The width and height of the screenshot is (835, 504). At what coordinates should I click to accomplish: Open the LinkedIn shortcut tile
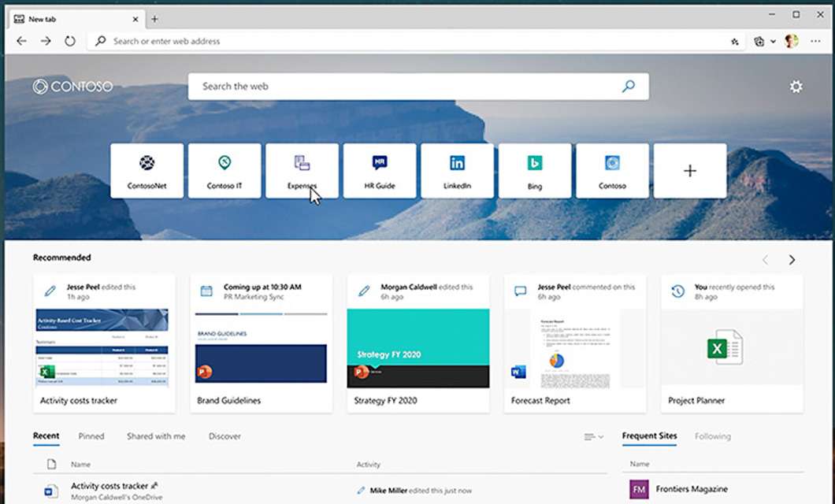(458, 170)
